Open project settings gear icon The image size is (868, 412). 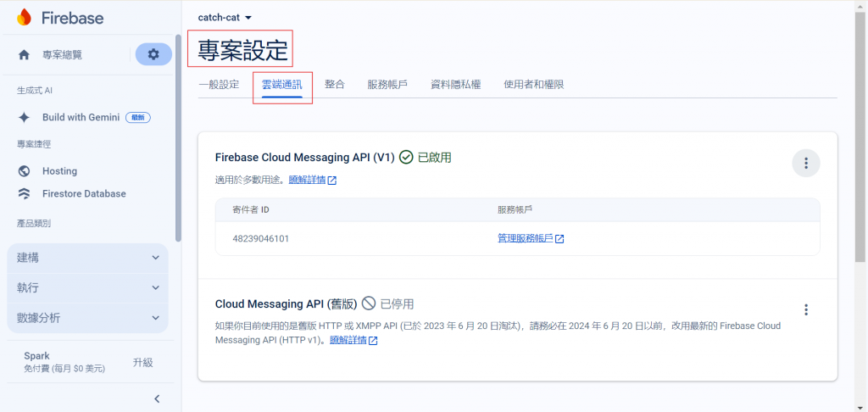point(153,54)
